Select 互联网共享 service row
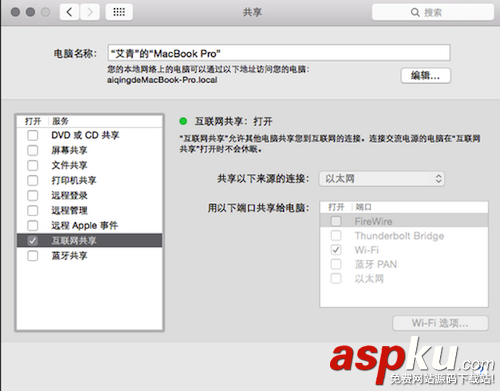 tap(89, 240)
